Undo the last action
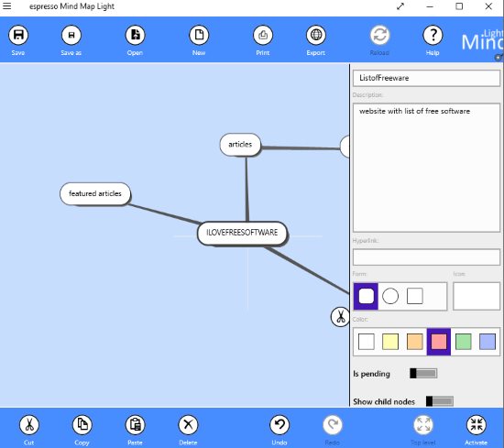Viewport: 504px width, 448px height. [279, 425]
